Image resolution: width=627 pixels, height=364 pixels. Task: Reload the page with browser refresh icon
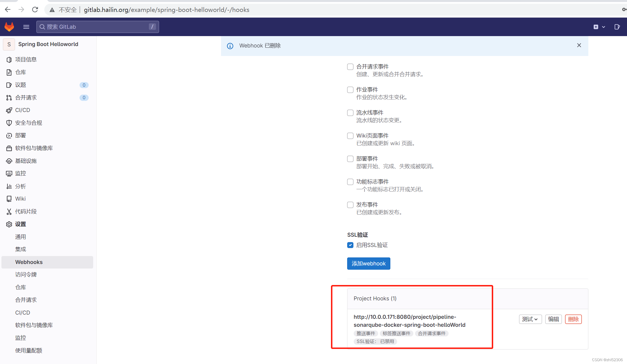pyautogui.click(x=35, y=10)
